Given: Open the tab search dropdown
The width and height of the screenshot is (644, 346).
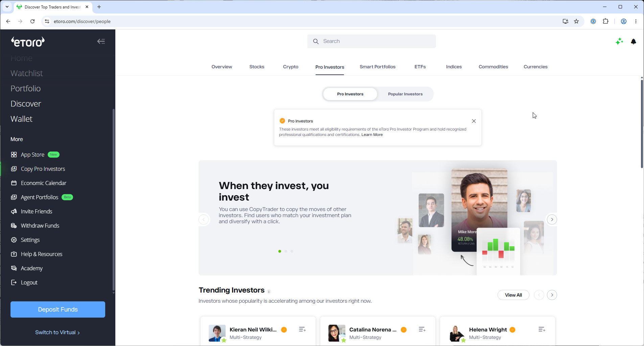Looking at the screenshot, I should (7, 7).
